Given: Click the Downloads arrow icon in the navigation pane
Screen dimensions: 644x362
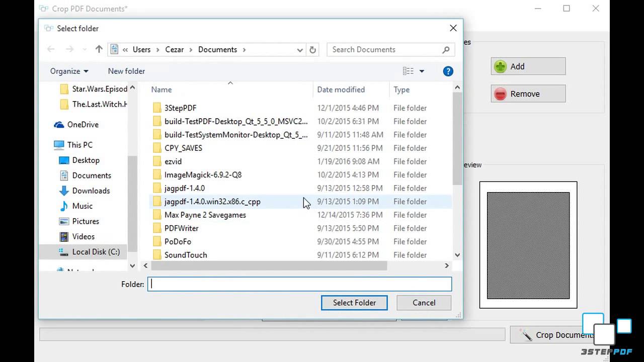Looking at the screenshot, I should click(x=64, y=191).
